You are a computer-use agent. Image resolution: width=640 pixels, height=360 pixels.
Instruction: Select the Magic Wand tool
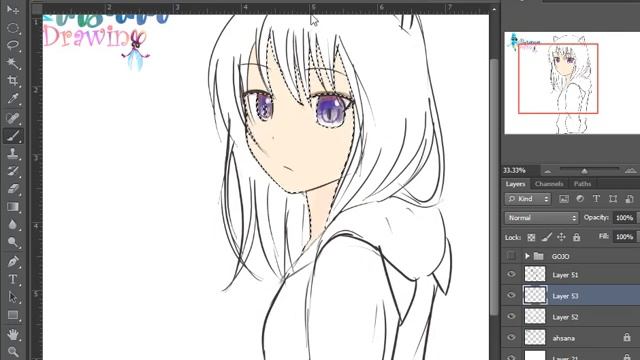[13, 62]
